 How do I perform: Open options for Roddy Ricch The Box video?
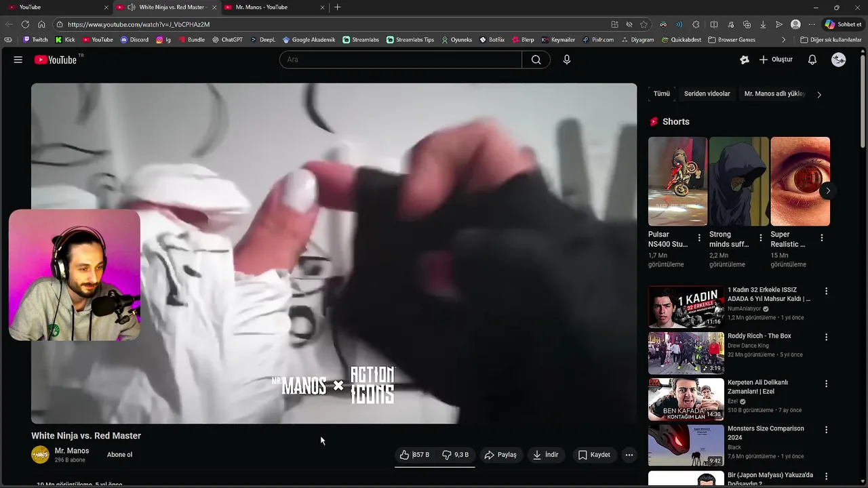tap(826, 337)
